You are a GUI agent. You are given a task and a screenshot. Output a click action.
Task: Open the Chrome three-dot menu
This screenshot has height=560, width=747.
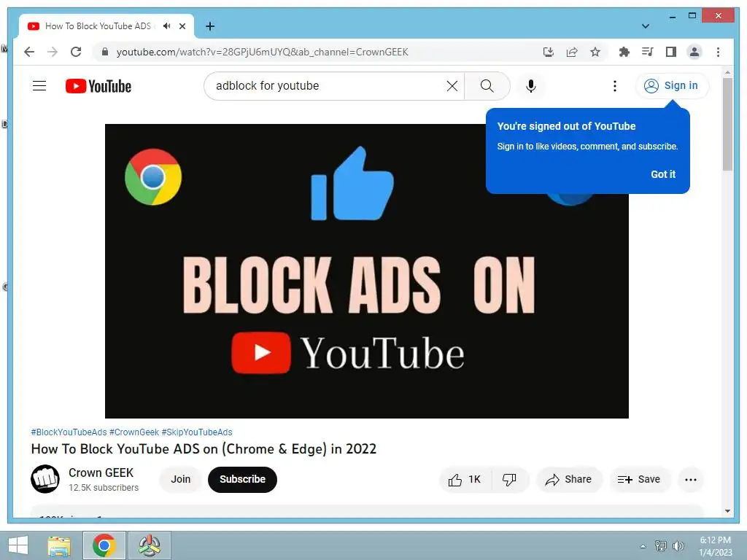[x=718, y=52]
